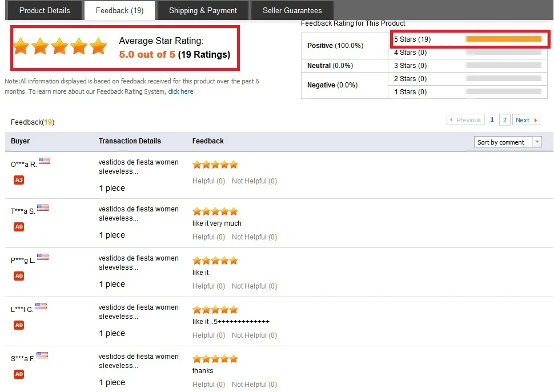Click '5.0 out of 5' rating text
The height and width of the screenshot is (392, 554).
(147, 54)
